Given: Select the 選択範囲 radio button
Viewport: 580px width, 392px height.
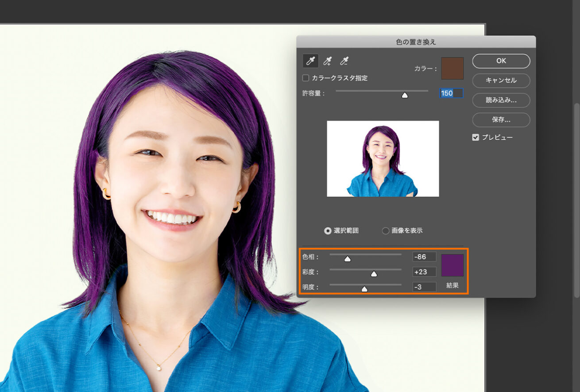Looking at the screenshot, I should (327, 231).
